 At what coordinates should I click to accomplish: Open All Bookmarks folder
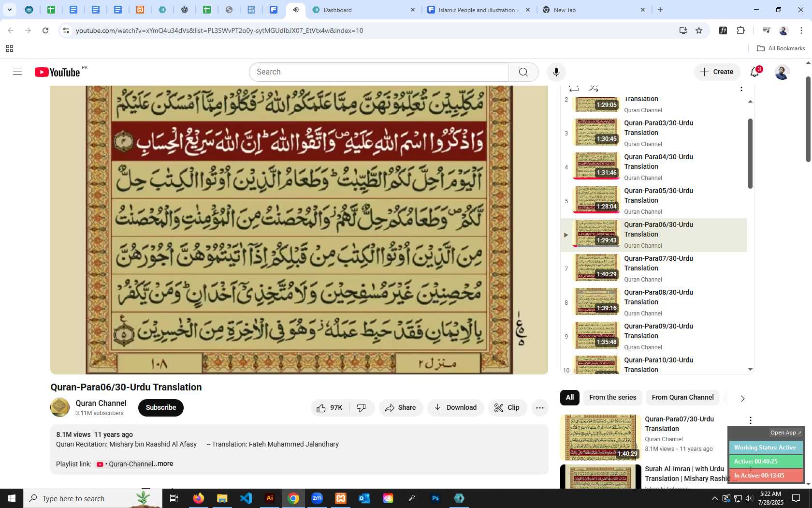tap(781, 48)
